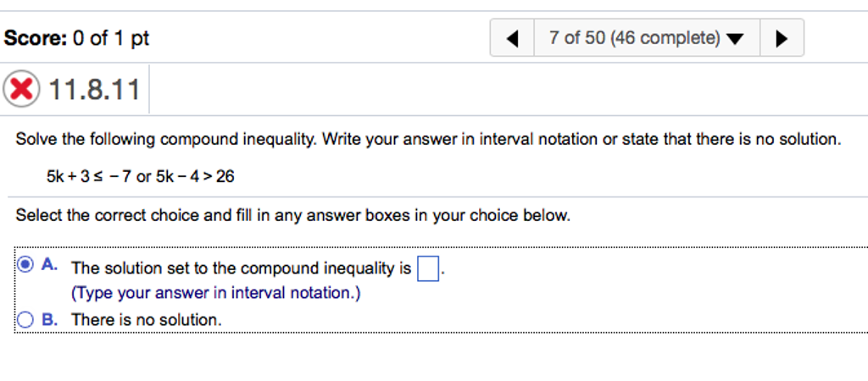Advance to next question arrow

[782, 38]
